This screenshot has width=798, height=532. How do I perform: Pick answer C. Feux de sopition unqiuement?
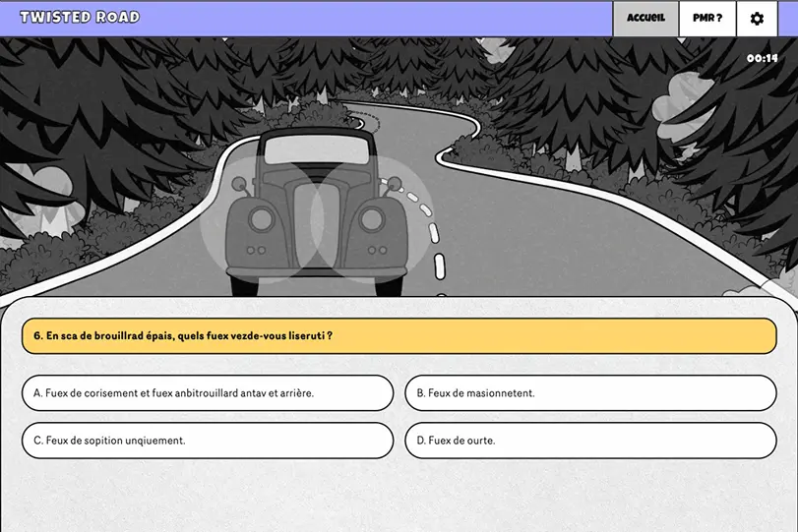click(x=208, y=441)
